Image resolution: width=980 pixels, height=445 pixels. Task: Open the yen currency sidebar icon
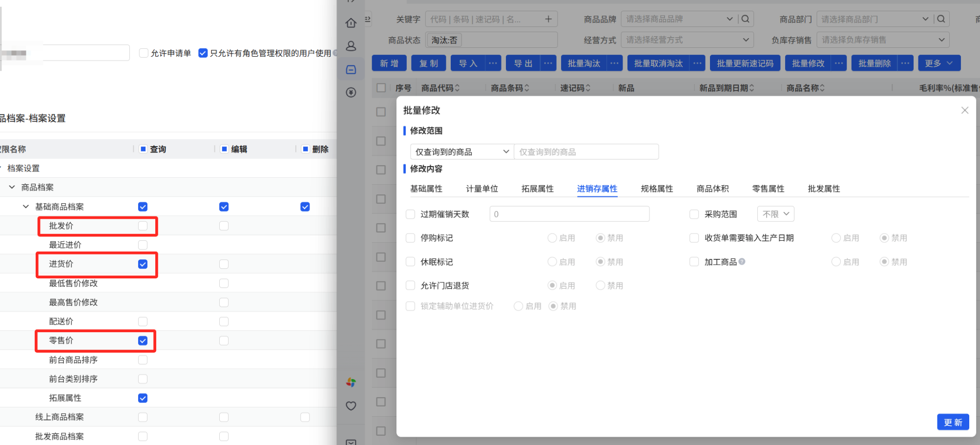tap(351, 92)
